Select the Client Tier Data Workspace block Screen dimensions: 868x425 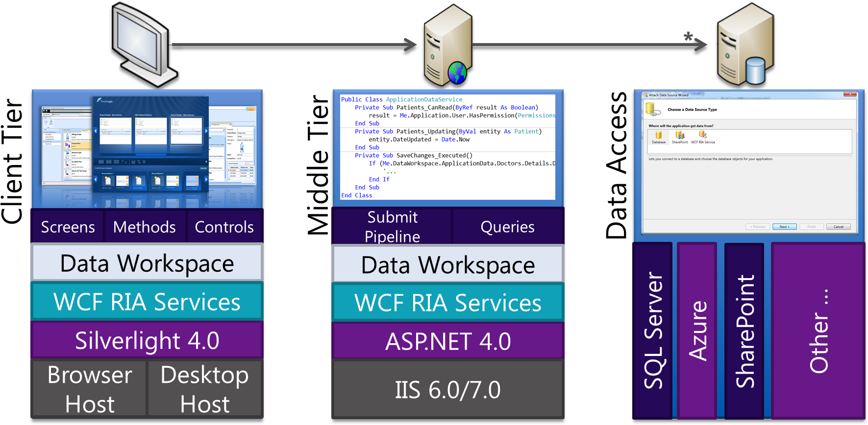pos(147,263)
